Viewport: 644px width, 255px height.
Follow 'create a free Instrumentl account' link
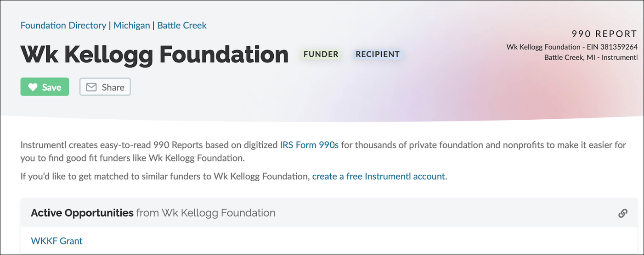[x=378, y=176]
